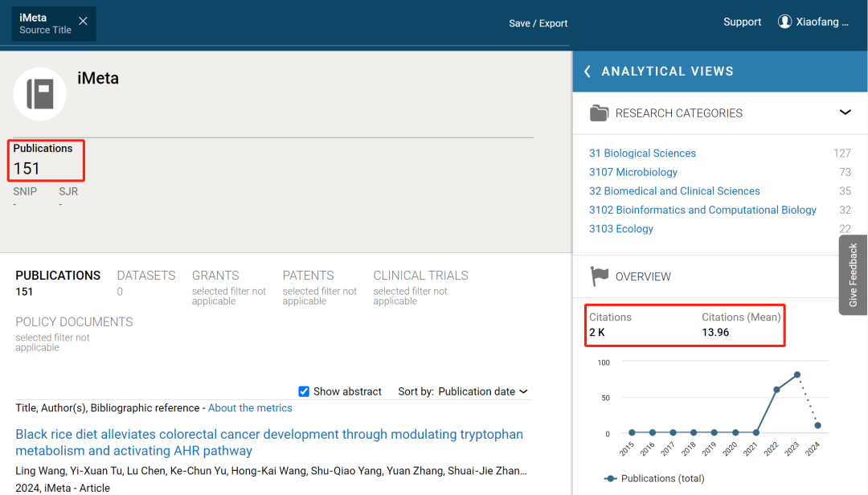Open the Give Feedback side tab
The height and width of the screenshot is (495, 868).
[853, 275]
